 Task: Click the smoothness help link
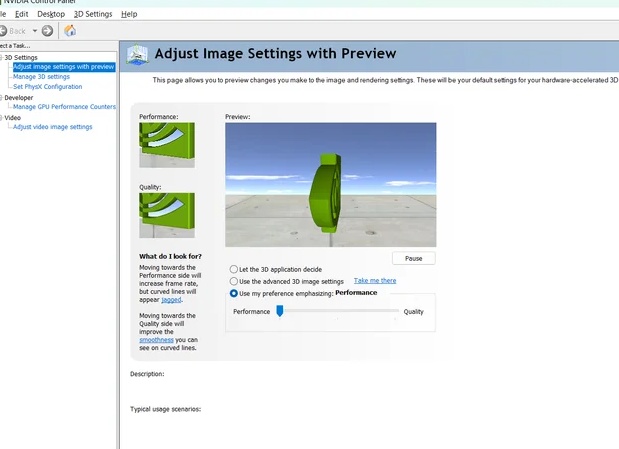(156, 340)
